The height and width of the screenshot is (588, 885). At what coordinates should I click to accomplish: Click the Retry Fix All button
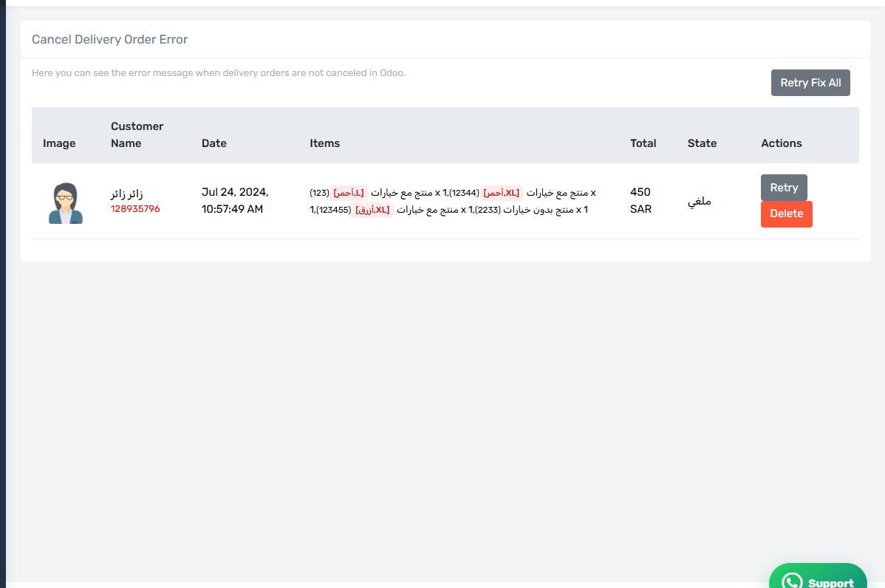(810, 83)
